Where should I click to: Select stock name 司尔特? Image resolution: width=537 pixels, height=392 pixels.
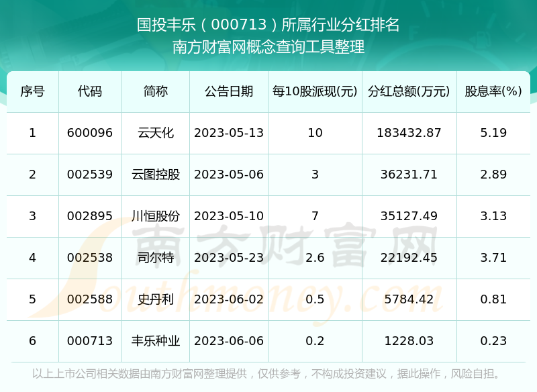tap(156, 258)
